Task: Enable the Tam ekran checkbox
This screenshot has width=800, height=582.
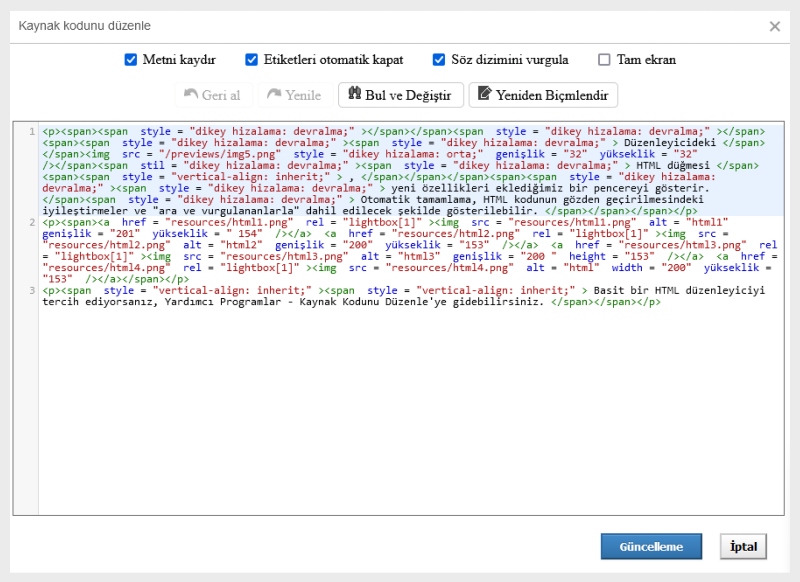Action: point(604,60)
